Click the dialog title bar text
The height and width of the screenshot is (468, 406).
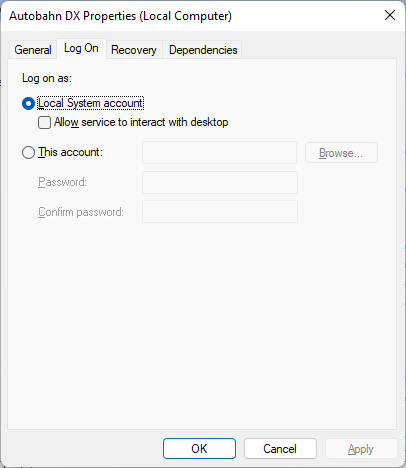(120, 16)
